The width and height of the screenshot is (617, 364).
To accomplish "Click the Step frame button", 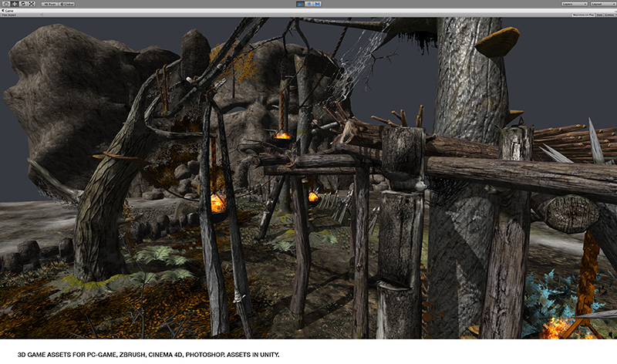I will [317, 4].
